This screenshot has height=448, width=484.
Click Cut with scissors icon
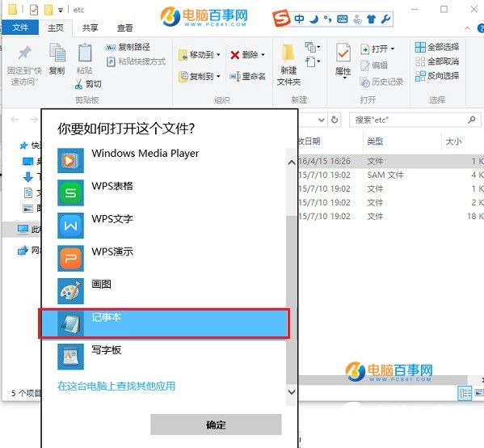87,84
